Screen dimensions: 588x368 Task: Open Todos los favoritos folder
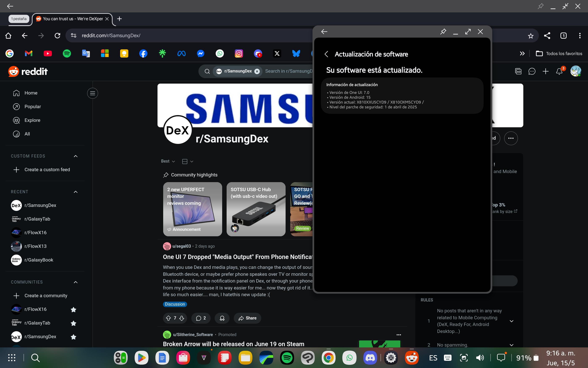coord(559,53)
